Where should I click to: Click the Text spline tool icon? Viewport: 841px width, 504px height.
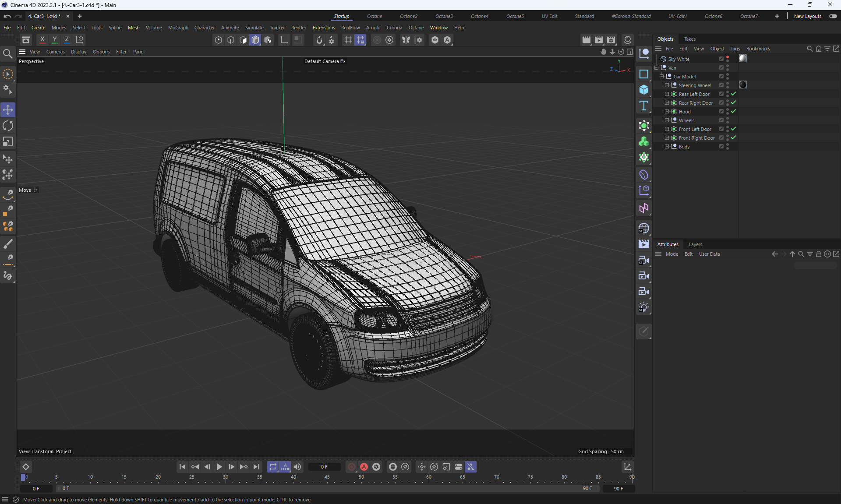click(x=643, y=106)
